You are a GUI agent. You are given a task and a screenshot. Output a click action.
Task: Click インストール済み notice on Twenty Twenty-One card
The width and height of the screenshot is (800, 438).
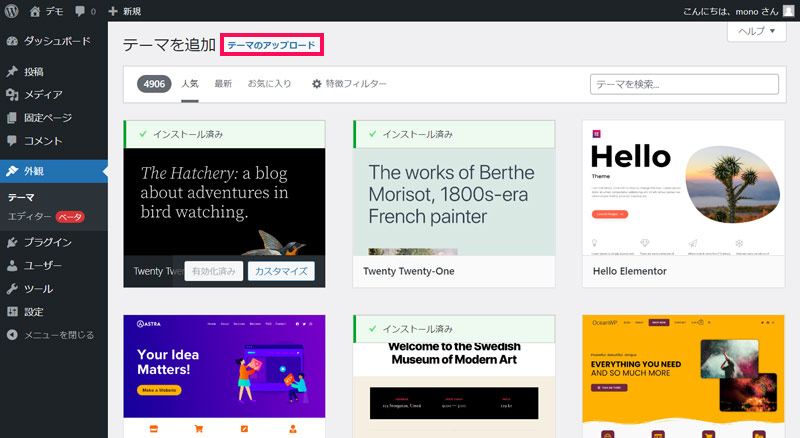[x=454, y=134]
